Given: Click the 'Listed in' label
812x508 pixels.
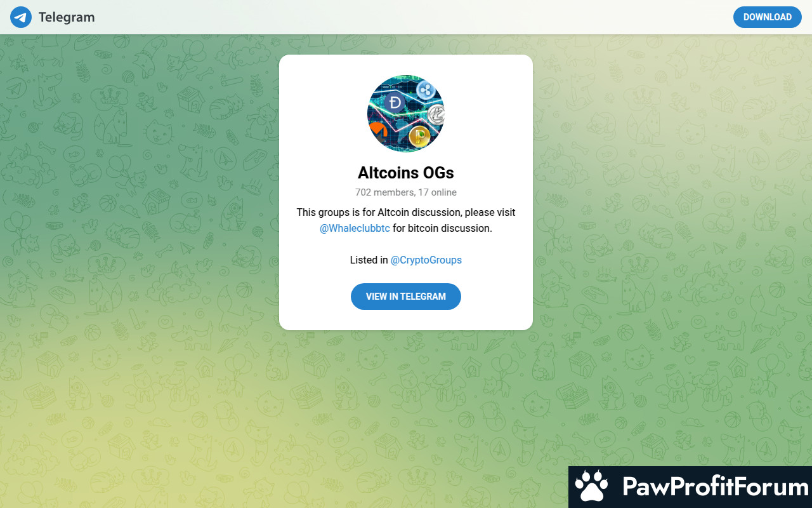Looking at the screenshot, I should pyautogui.click(x=369, y=260).
